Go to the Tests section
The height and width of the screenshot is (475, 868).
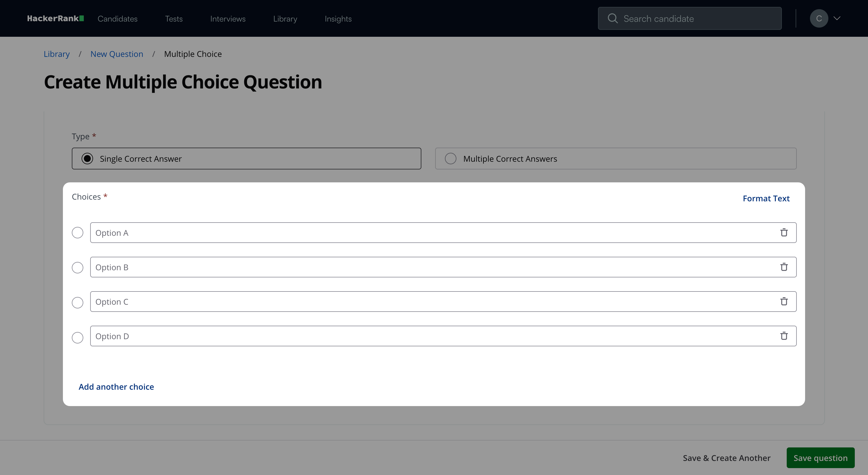coord(174,19)
